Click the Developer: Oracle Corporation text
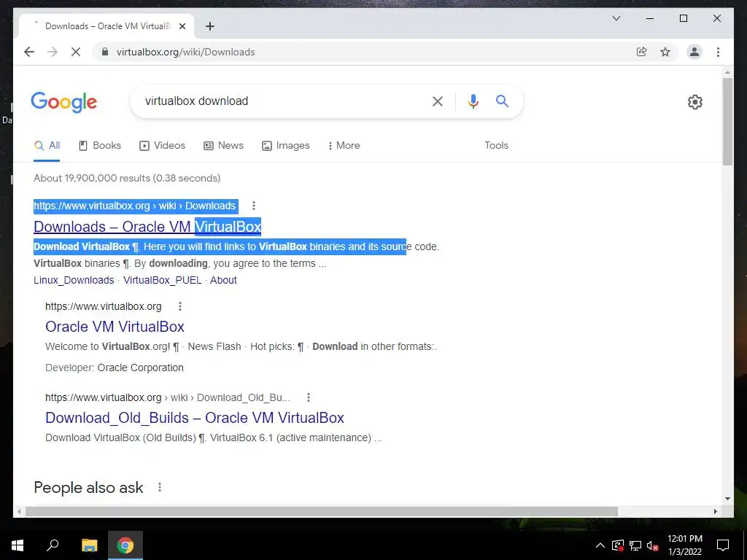 (x=115, y=367)
